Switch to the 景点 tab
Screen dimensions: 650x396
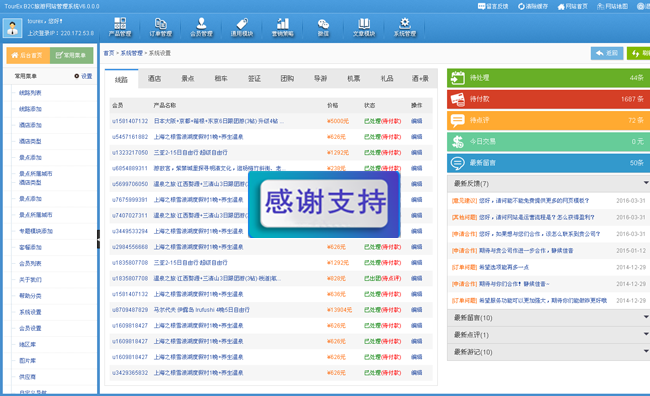pyautogui.click(x=187, y=78)
